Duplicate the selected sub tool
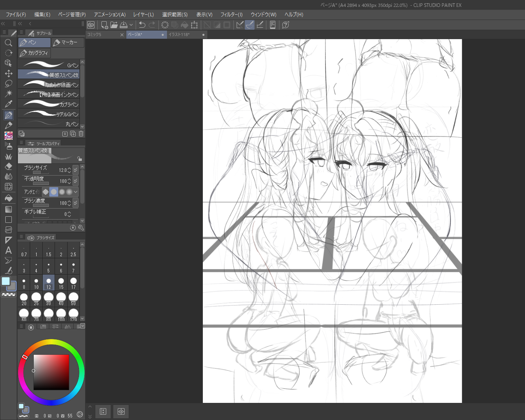 73,134
